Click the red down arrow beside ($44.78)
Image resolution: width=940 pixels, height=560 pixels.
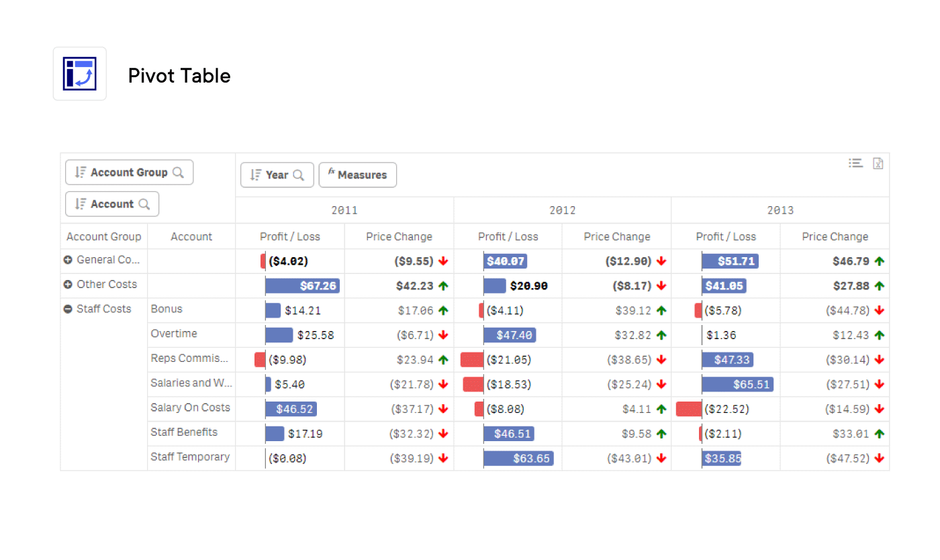pyautogui.click(x=880, y=310)
